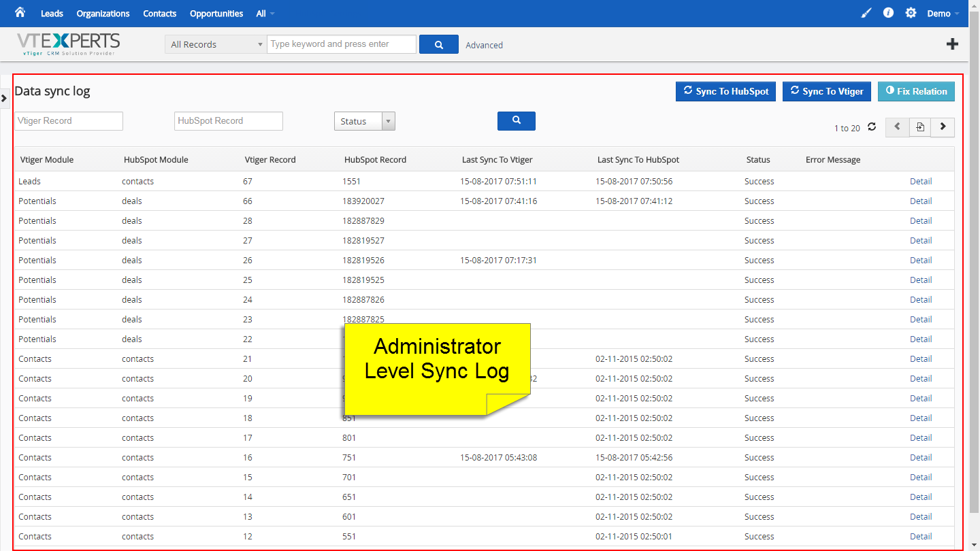Open the Demo user dropdown

coord(943,14)
